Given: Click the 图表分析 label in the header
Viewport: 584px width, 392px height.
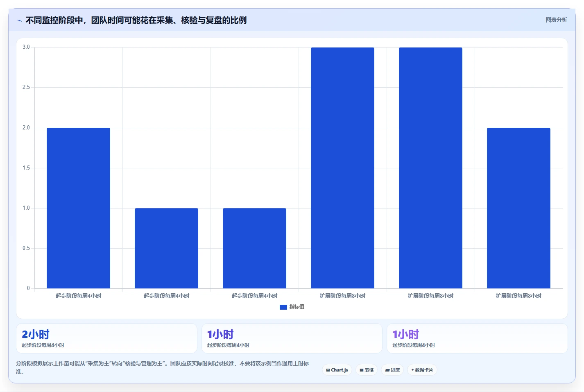Looking at the screenshot, I should point(556,20).
